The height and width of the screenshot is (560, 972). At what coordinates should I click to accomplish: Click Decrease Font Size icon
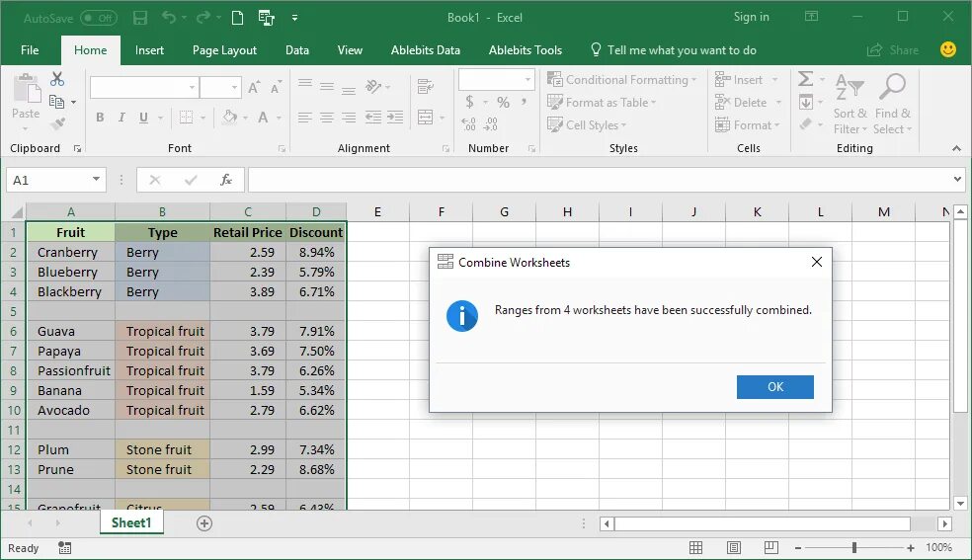click(276, 87)
